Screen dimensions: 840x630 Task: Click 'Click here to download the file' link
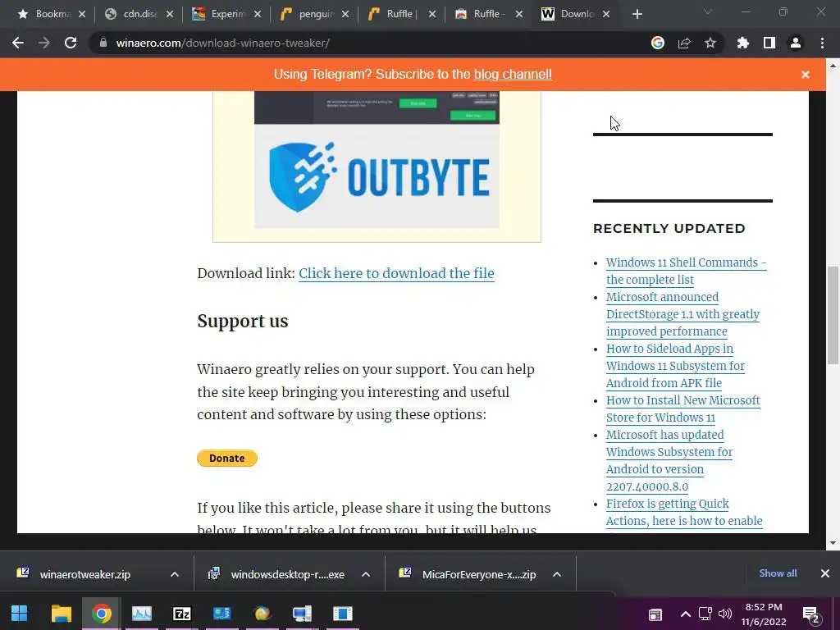(396, 273)
